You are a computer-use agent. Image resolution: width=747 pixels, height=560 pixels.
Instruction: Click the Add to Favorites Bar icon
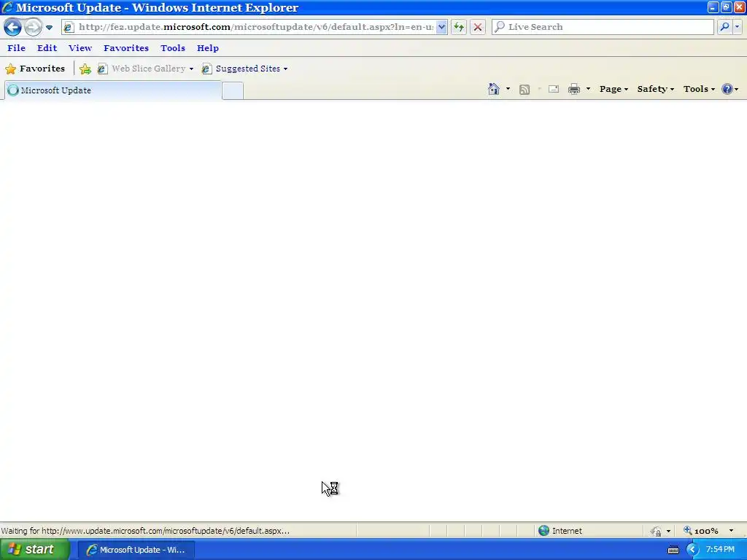[x=85, y=69]
